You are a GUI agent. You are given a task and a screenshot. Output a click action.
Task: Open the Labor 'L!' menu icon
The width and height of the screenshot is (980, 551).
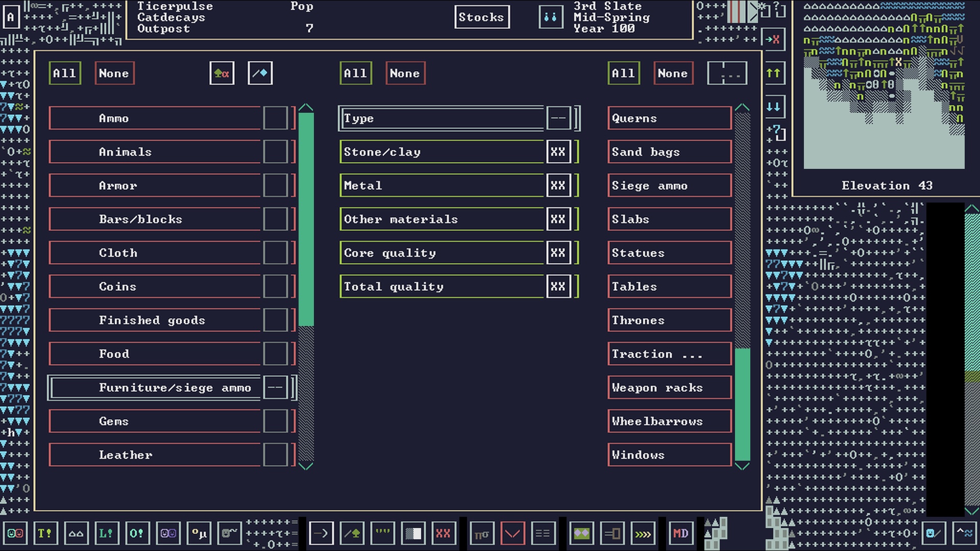(x=106, y=533)
